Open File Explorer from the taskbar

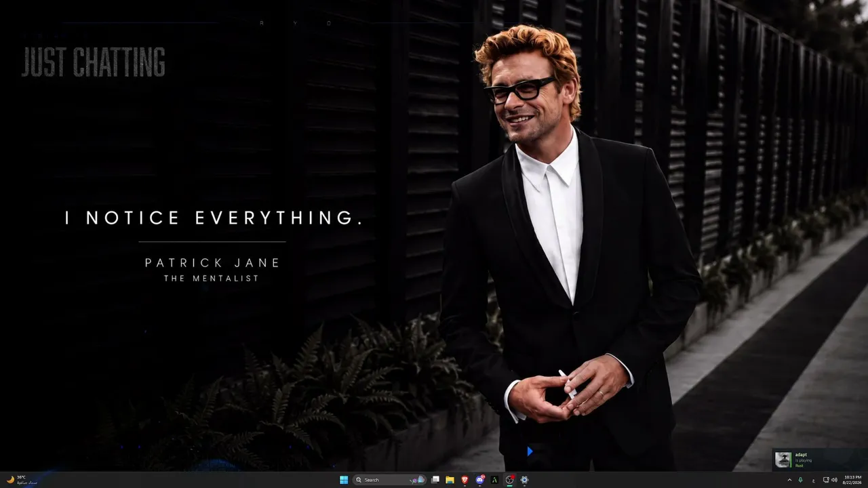450,480
